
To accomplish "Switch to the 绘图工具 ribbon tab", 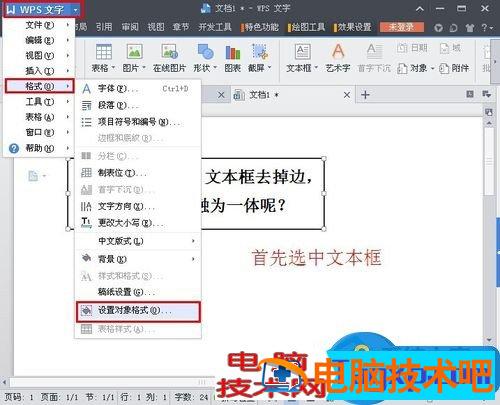I will 307,27.
